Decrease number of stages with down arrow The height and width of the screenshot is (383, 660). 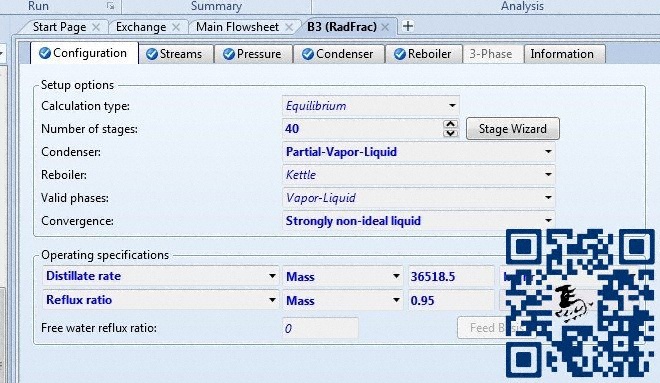tap(450, 133)
